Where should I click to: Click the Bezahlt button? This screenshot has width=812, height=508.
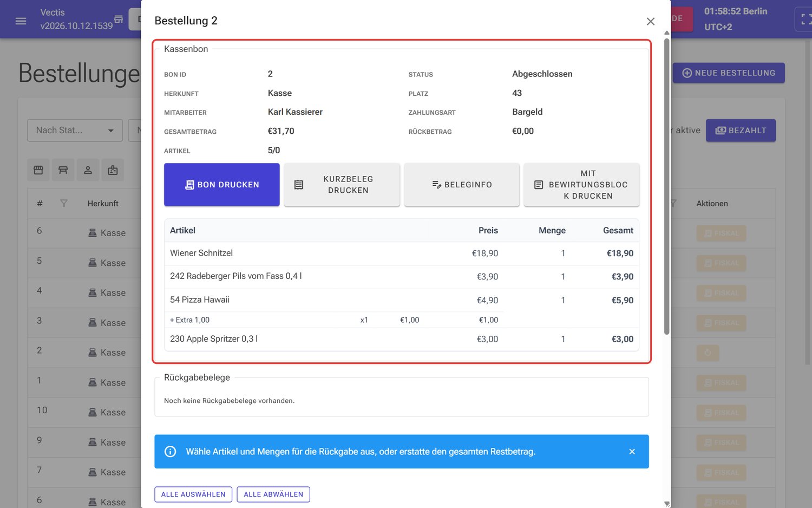741,131
